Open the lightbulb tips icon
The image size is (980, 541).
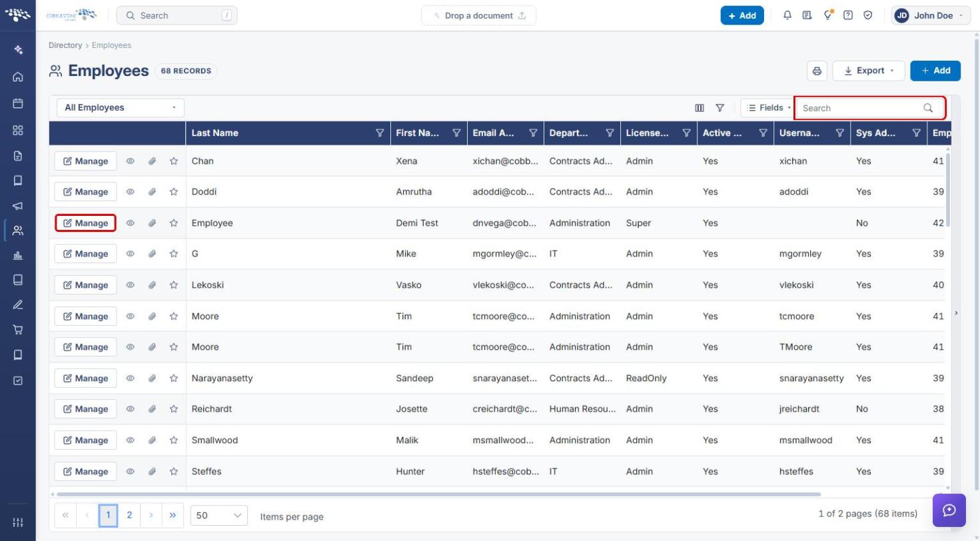coord(828,15)
